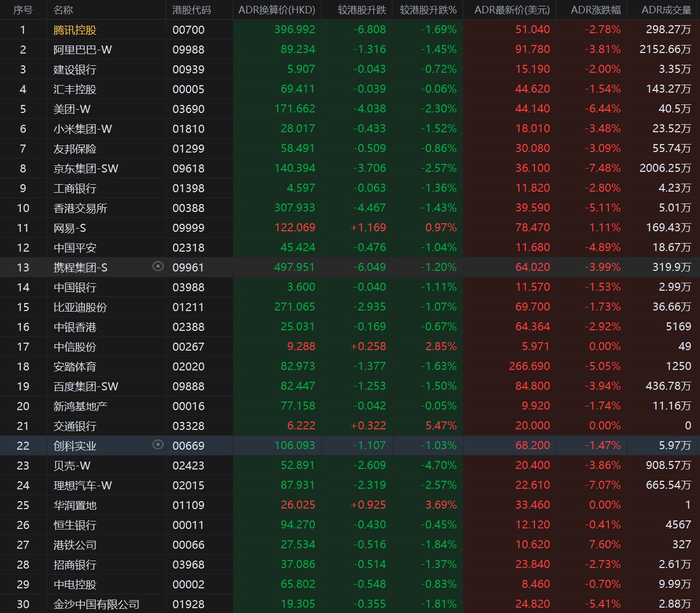
Task: Select stock code 00700
Action: tap(189, 30)
